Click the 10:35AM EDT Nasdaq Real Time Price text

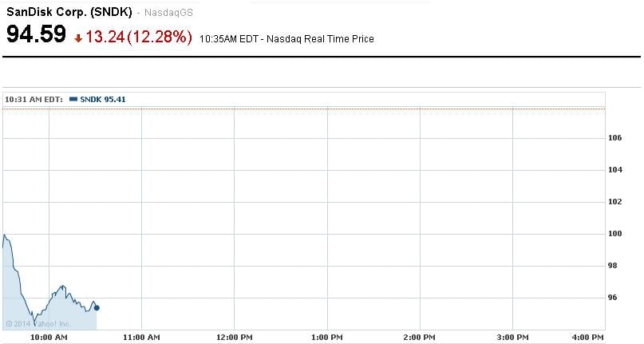[x=286, y=38]
